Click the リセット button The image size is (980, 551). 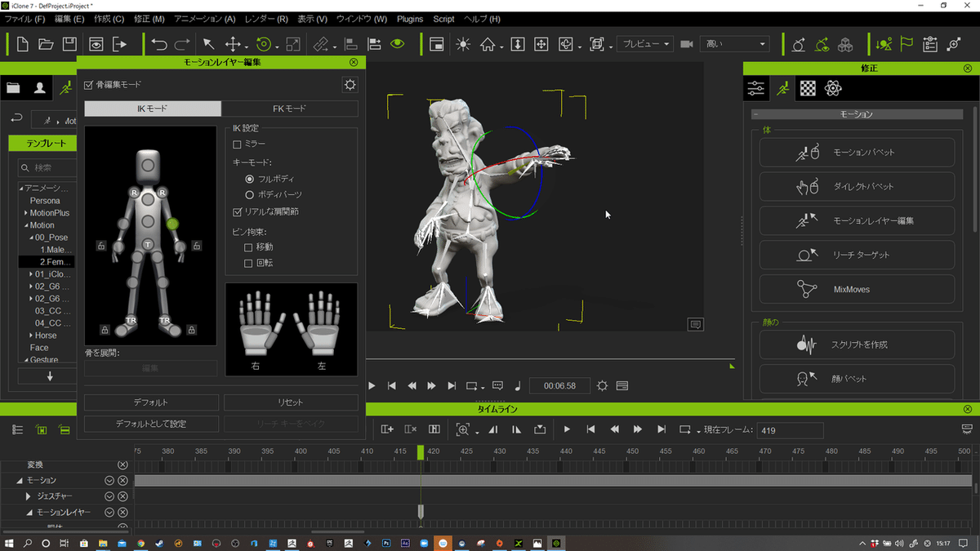(291, 402)
